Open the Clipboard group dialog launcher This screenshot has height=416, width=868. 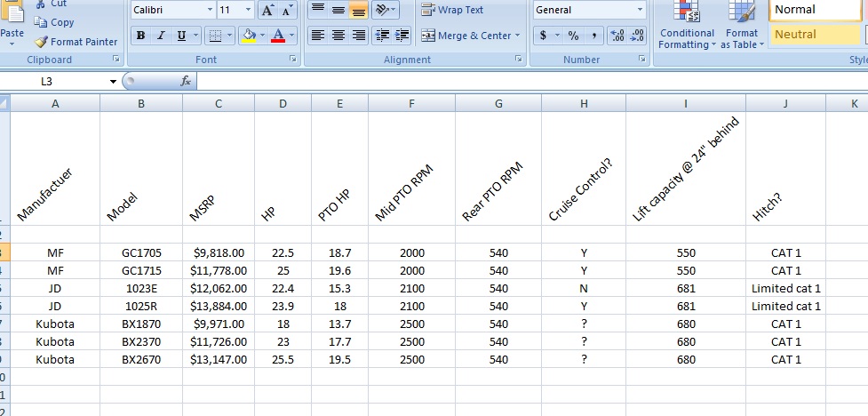116,59
